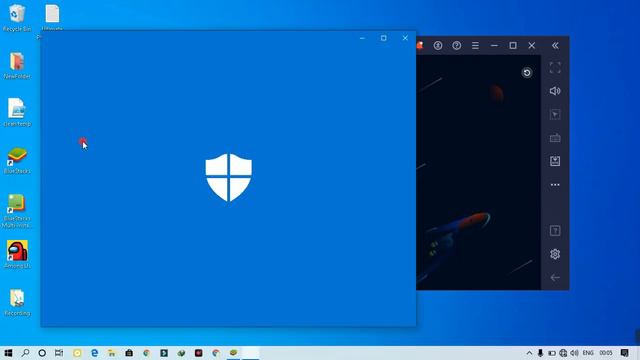Show hidden system tray icons
The width and height of the screenshot is (640, 360).
[529, 353]
